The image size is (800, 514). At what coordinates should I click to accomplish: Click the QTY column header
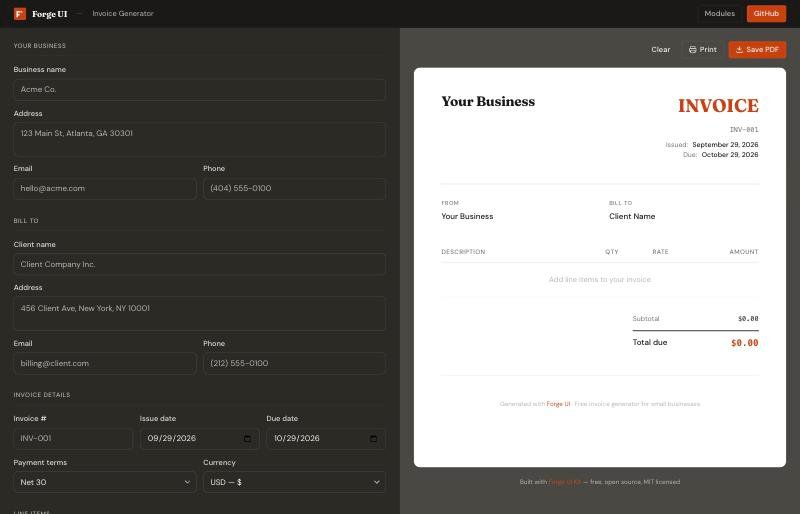point(611,252)
